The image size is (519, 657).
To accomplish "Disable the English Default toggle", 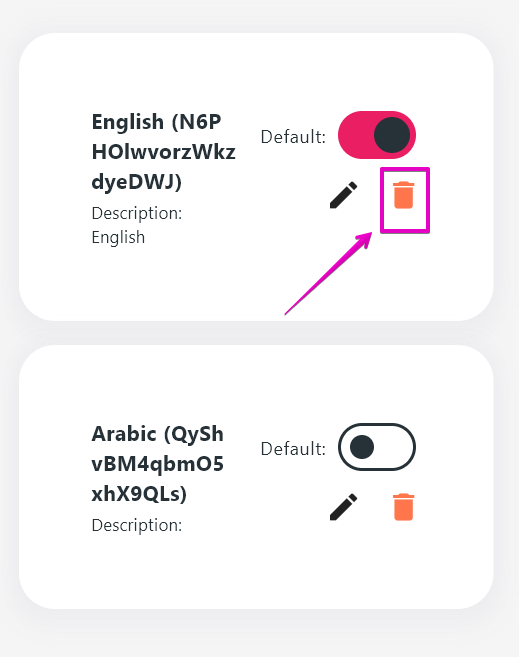I will [377, 135].
